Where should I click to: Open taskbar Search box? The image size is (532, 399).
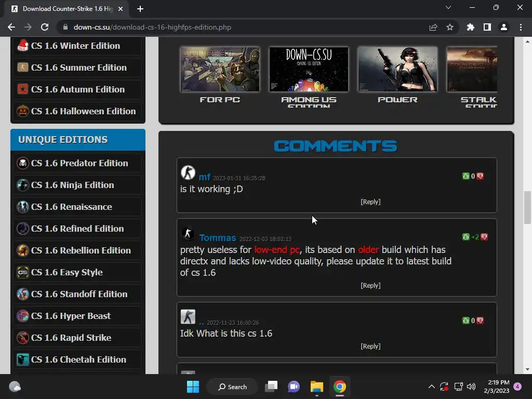233,387
